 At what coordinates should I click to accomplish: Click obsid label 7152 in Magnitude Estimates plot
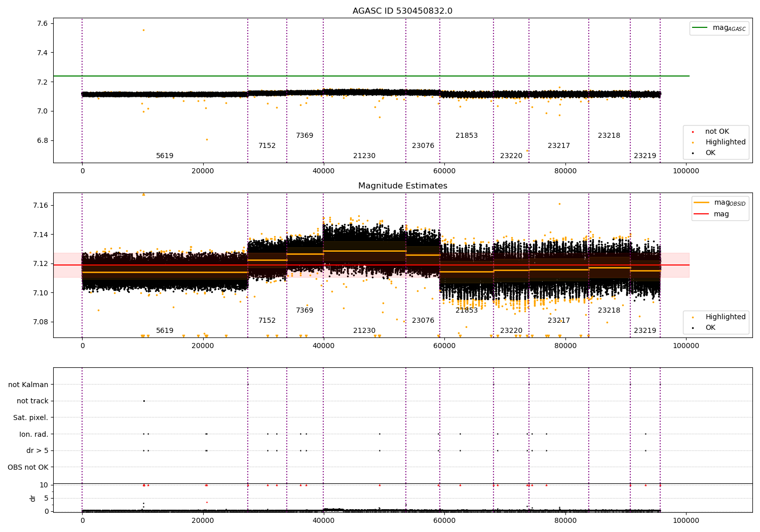tap(267, 321)
